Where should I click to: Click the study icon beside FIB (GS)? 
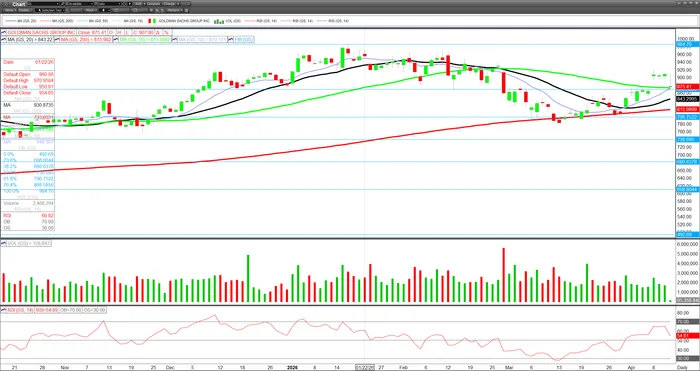tap(231, 39)
